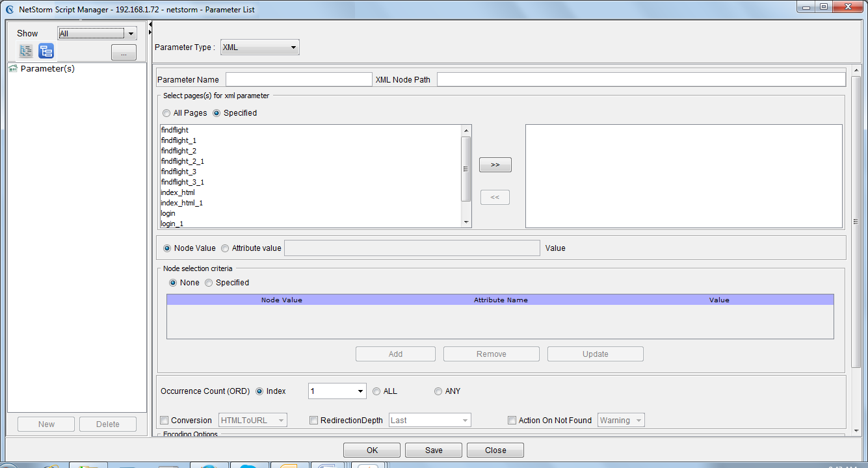This screenshot has height=468, width=868.
Task: Click the Save button
Action: [434, 450]
